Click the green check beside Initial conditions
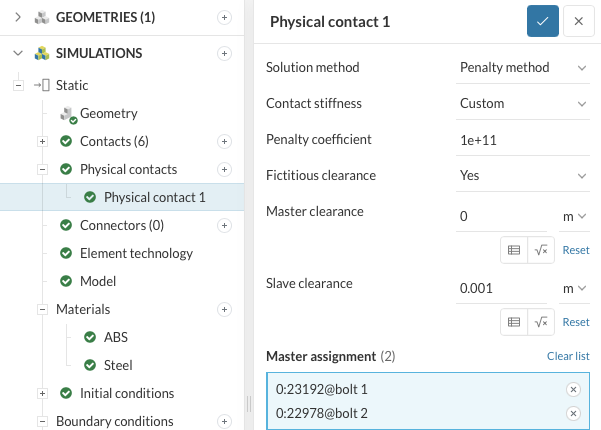Image resolution: width=601 pixels, height=430 pixels. (66, 393)
